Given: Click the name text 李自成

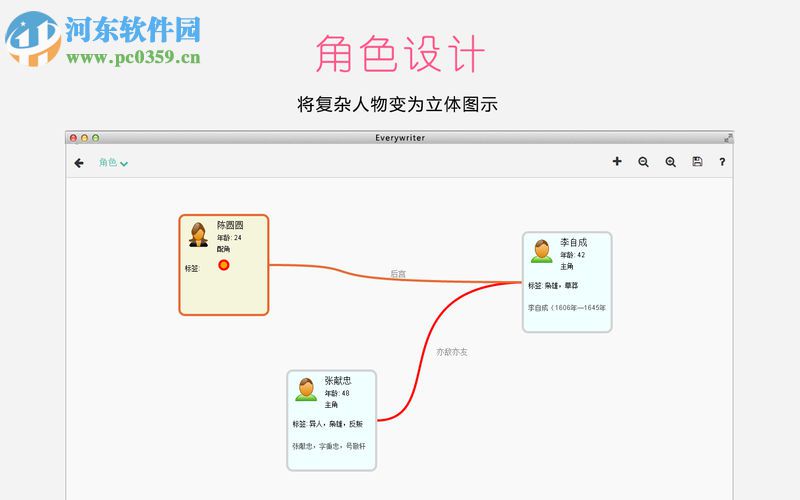Looking at the screenshot, I should [573, 242].
